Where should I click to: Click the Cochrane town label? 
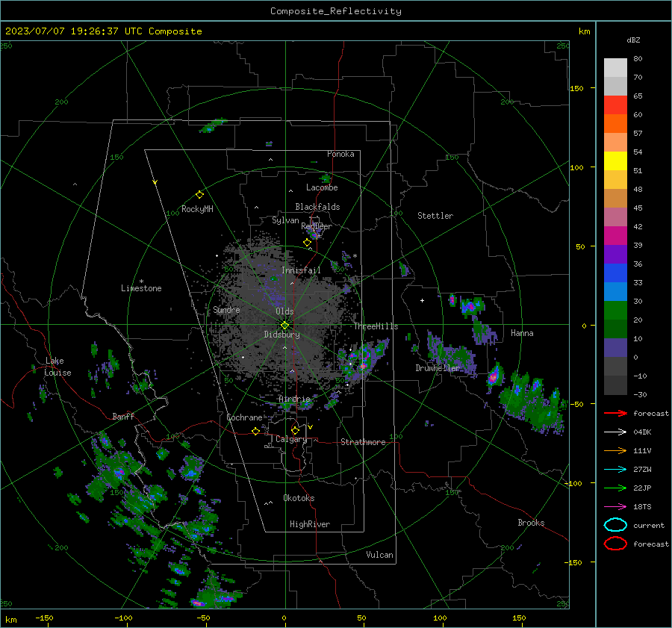[244, 417]
